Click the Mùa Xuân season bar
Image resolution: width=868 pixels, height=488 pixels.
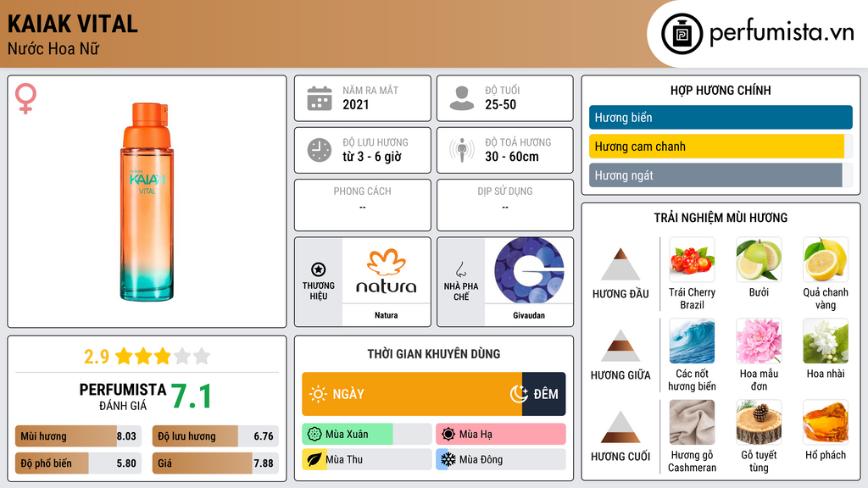[366, 435]
